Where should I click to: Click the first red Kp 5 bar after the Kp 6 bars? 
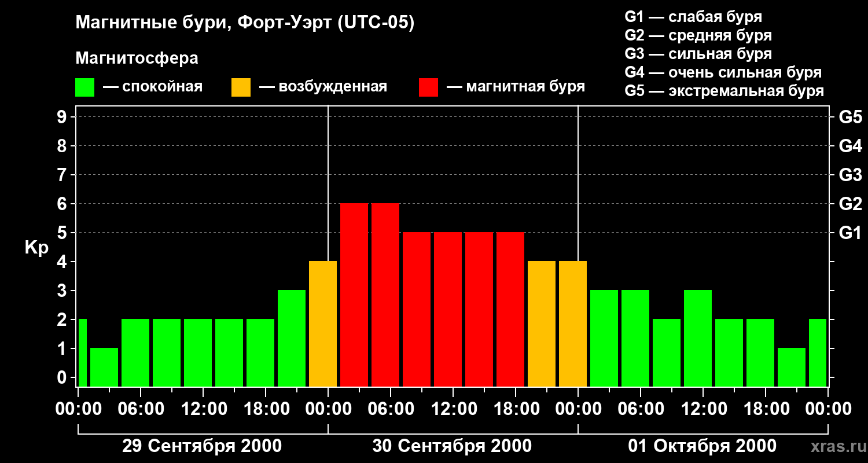coord(417,309)
